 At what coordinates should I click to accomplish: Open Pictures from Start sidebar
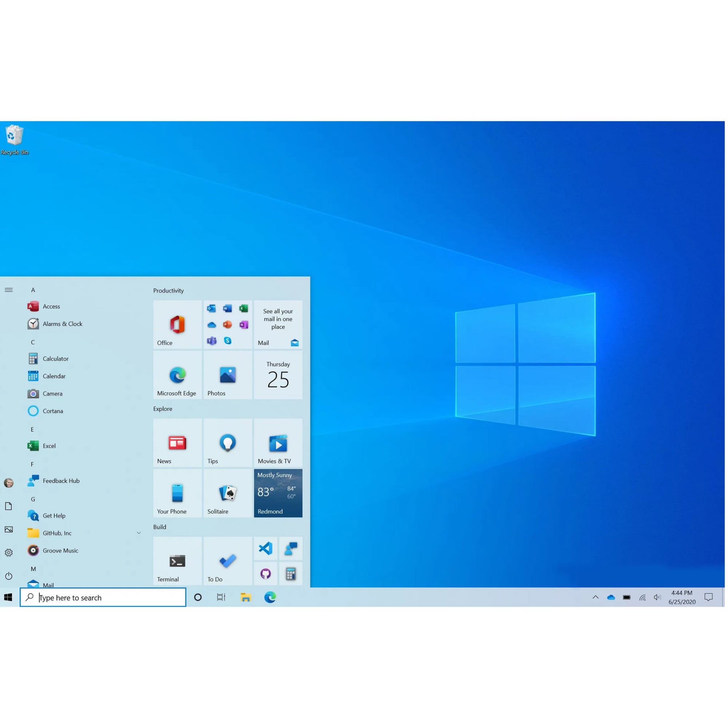point(9,529)
